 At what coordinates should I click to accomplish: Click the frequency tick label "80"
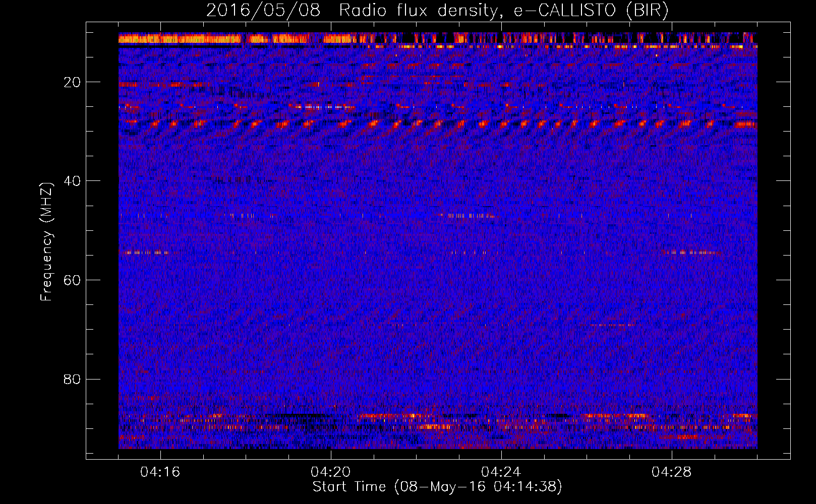pyautogui.click(x=73, y=379)
